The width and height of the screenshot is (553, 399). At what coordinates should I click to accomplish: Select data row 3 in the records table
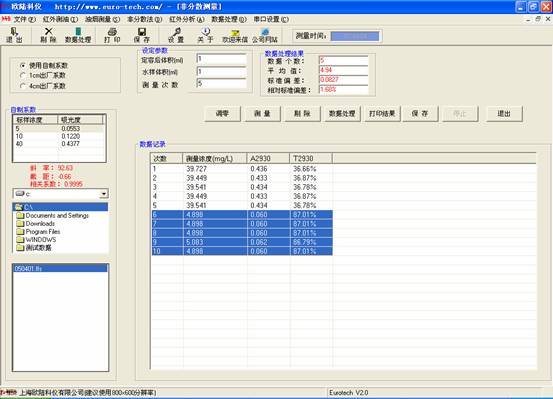pyautogui.click(x=242, y=187)
